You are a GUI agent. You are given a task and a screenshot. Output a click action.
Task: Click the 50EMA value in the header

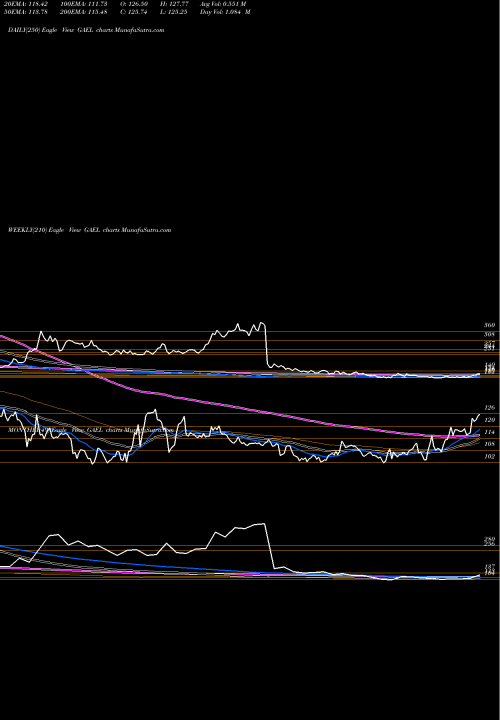coord(28,12)
